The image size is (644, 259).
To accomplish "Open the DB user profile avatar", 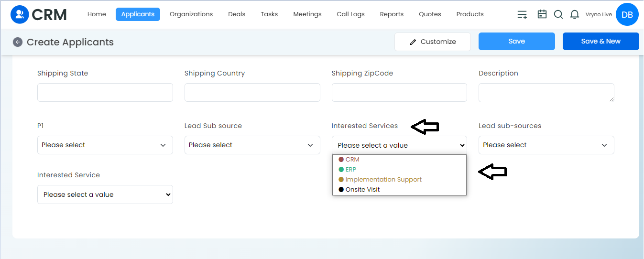I will 627,15.
